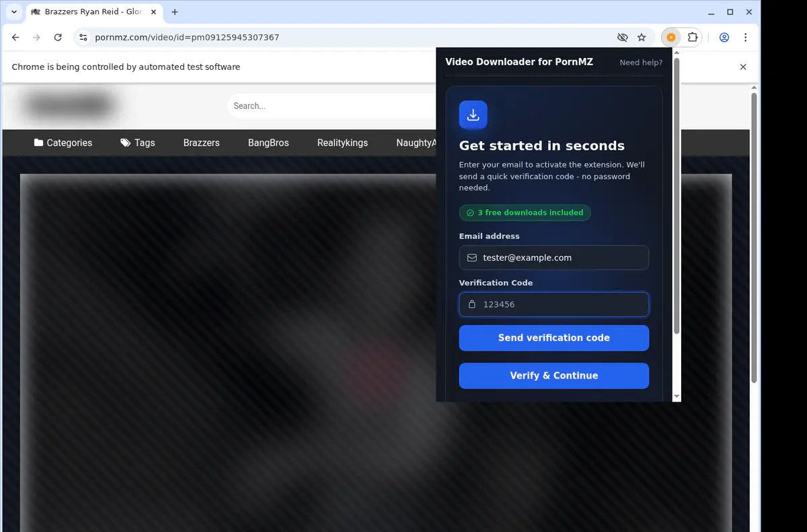Viewport: 807px width, 532px height.
Task: Click the browser back arrow
Action: click(x=15, y=38)
